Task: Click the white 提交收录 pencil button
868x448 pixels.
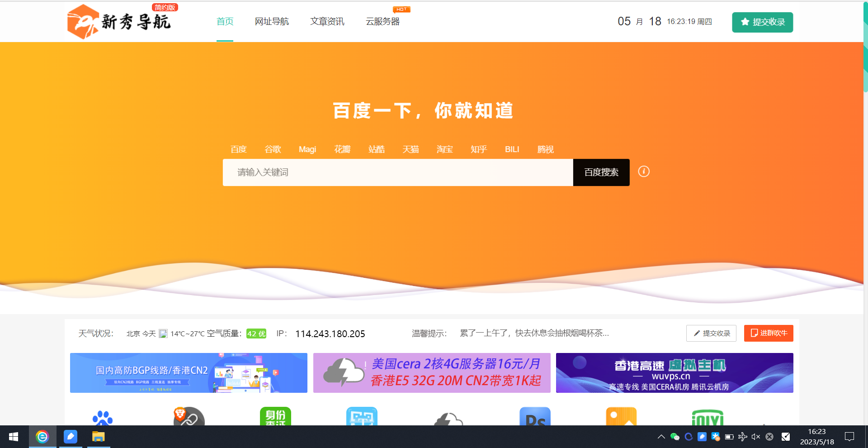Action: 711,334
